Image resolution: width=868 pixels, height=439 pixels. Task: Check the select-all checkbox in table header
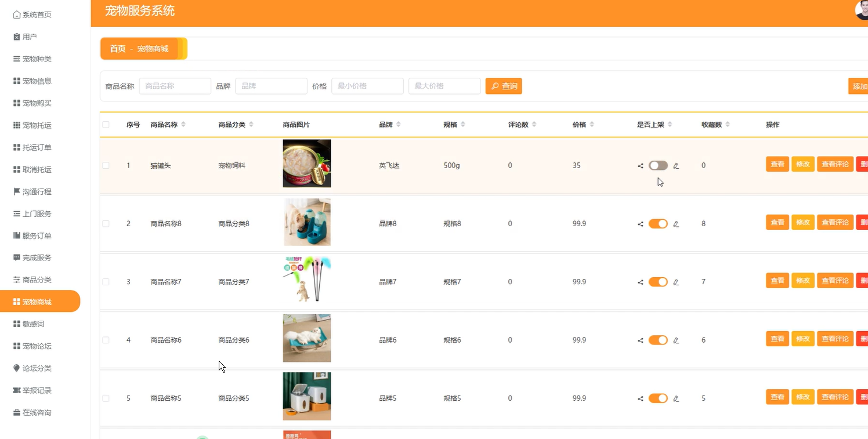pyautogui.click(x=106, y=125)
